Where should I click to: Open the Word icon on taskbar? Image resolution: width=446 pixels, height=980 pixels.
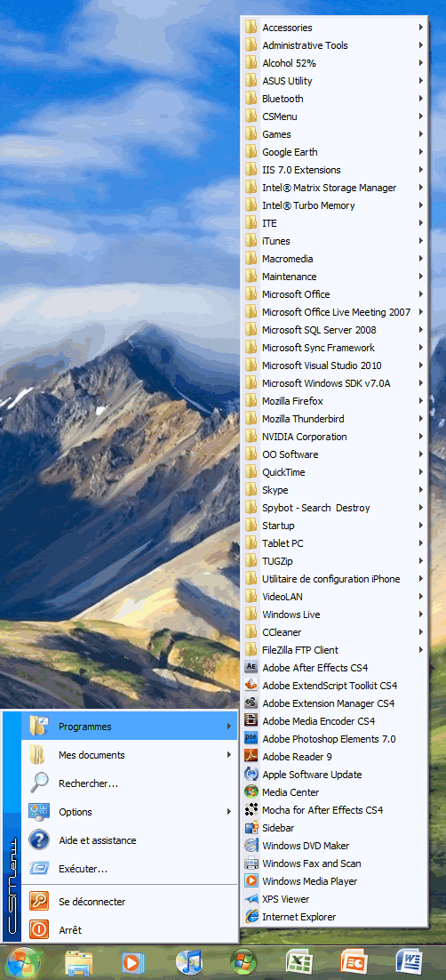[x=410, y=963]
